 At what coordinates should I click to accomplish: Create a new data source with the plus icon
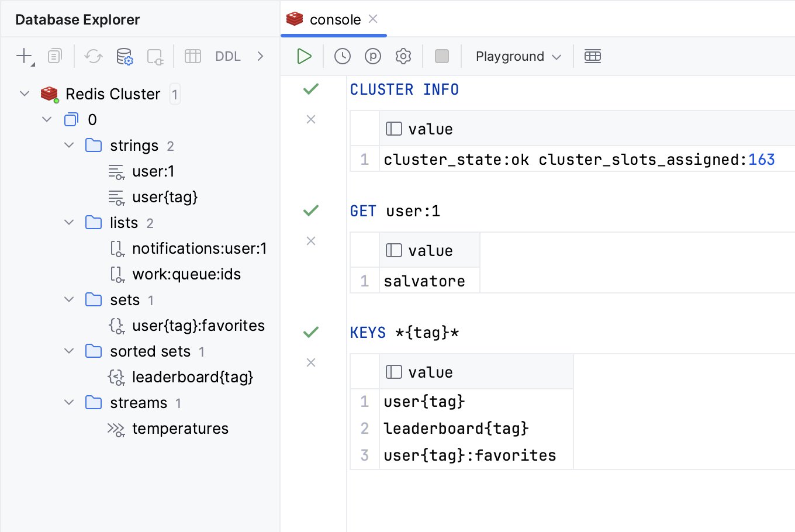point(23,56)
